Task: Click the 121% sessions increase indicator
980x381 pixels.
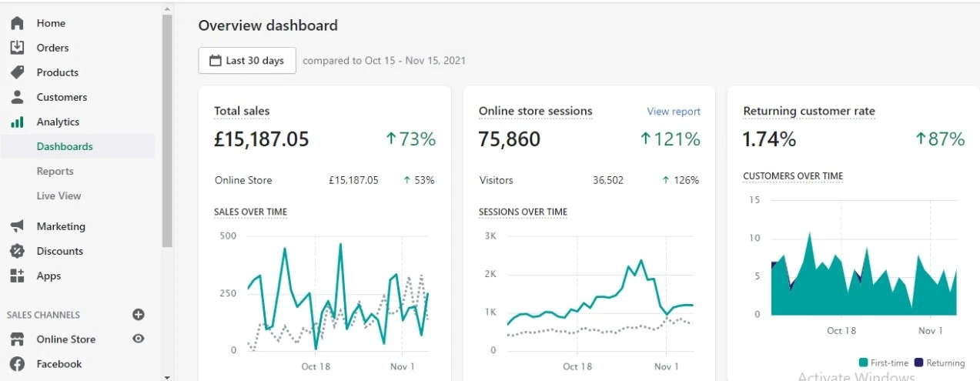Action: tap(671, 139)
